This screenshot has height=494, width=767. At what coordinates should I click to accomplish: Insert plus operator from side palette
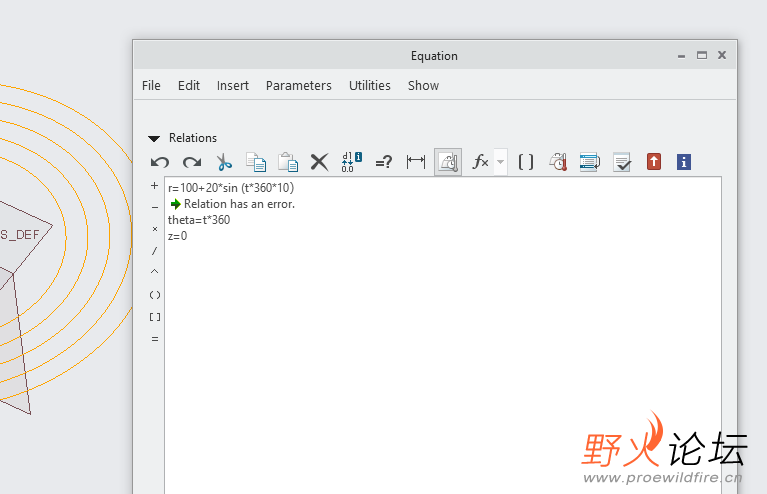[x=155, y=185]
